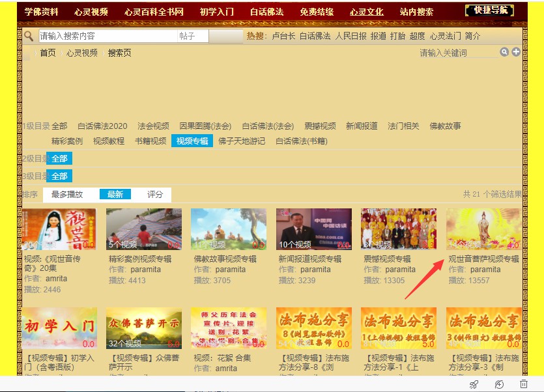Screen dimensions: 544x392
Task: Filter by 法会视频 category
Action: coord(153,126)
